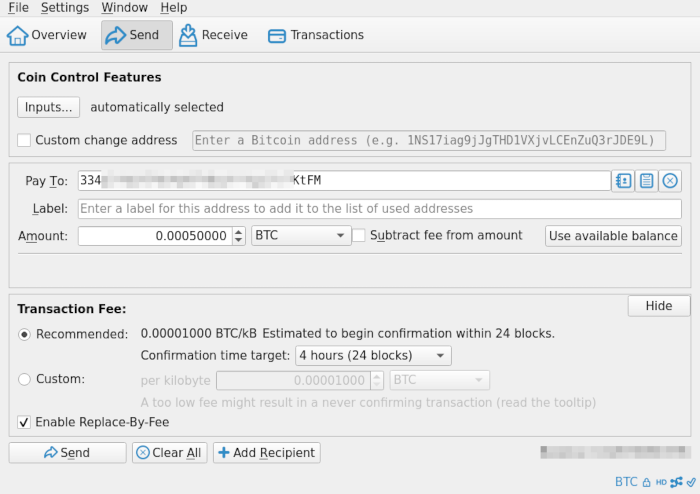Click the per kilobyte fee field
The width and height of the screenshot is (700, 494).
293,380
